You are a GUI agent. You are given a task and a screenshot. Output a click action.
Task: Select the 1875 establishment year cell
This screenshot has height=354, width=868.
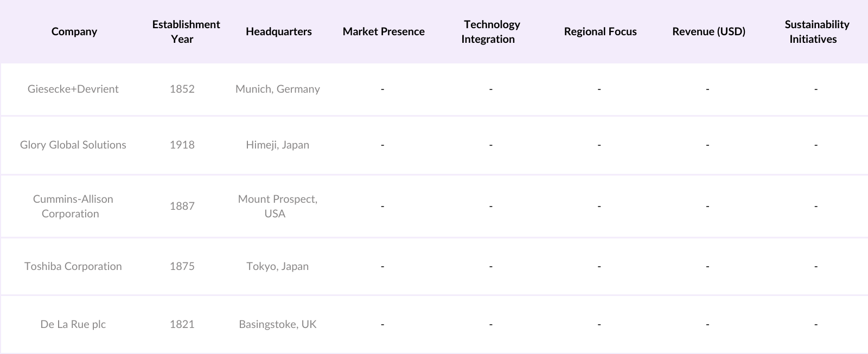[182, 266]
